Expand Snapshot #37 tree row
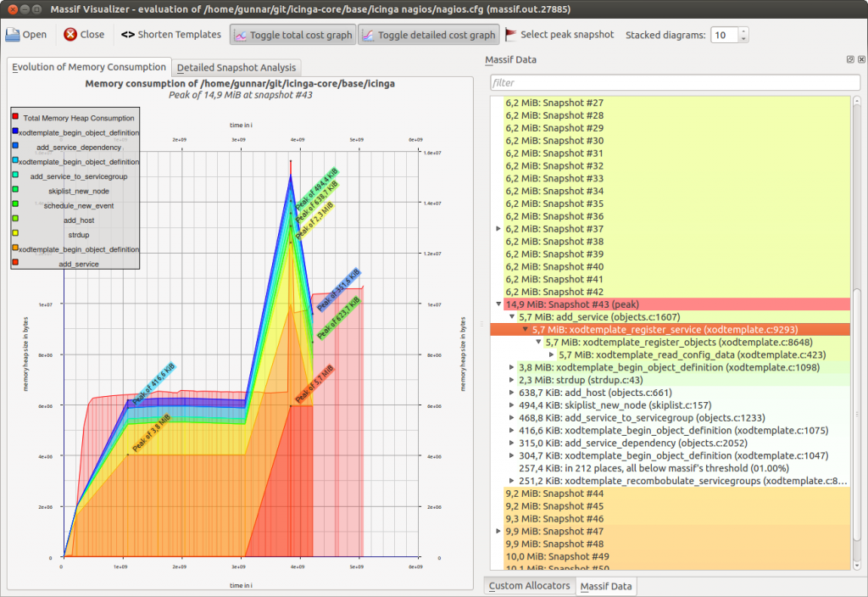The height and width of the screenshot is (597, 868). [x=498, y=229]
